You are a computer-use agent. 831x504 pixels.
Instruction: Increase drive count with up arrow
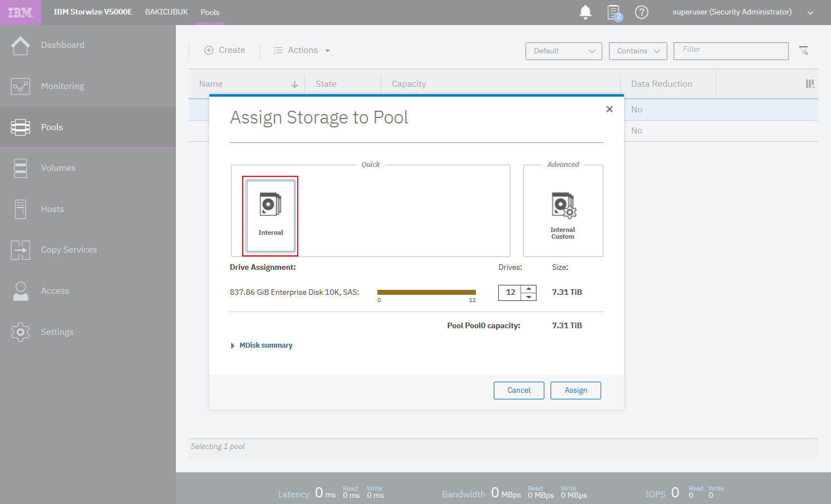tap(529, 288)
